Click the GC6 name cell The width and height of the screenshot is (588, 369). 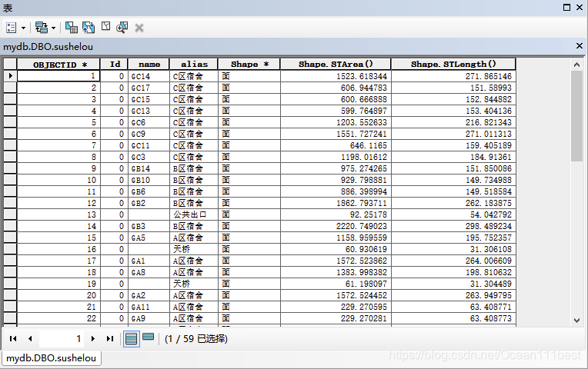[149, 122]
